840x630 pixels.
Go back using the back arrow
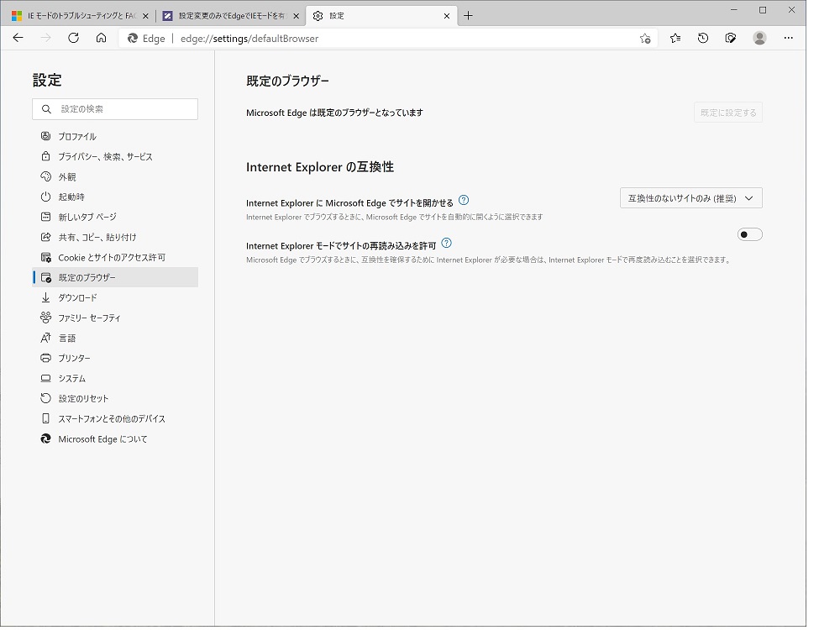pos(18,38)
